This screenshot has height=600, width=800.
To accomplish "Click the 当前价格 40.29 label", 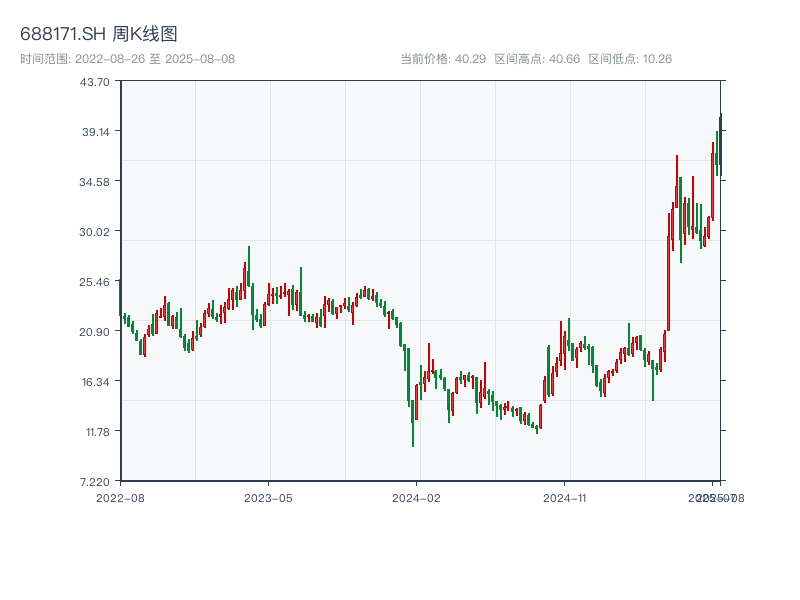I will click(x=443, y=59).
